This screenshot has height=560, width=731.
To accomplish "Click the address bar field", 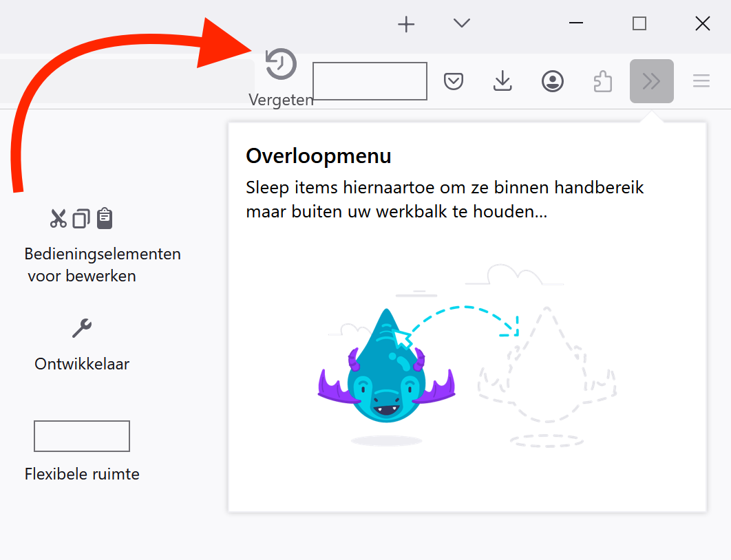I will (124, 81).
